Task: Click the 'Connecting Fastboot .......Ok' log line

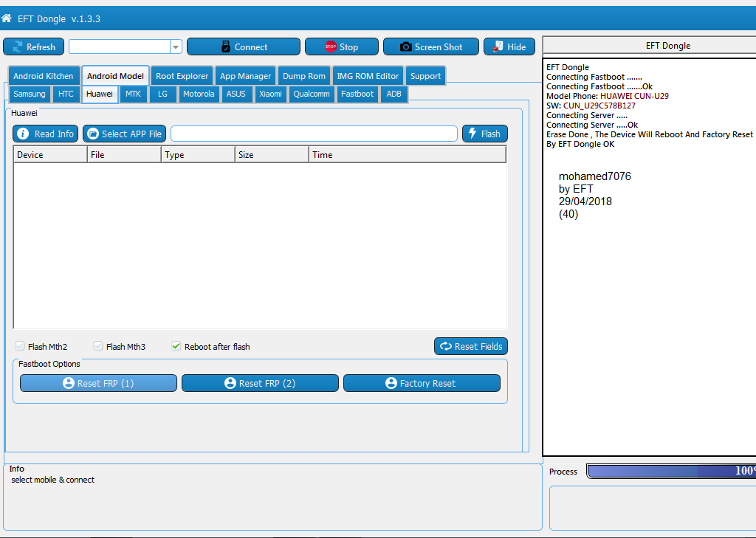Action: click(599, 86)
